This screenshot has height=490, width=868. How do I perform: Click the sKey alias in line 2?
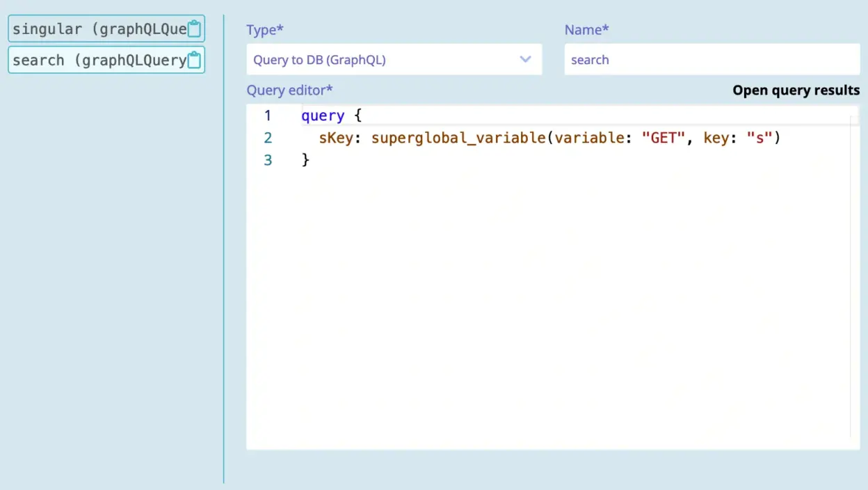(335, 138)
